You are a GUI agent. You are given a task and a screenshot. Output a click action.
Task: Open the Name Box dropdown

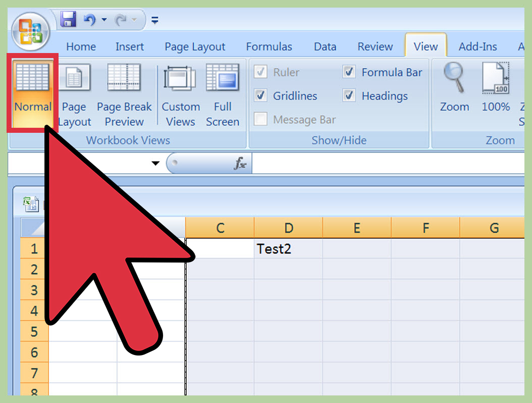pyautogui.click(x=155, y=163)
